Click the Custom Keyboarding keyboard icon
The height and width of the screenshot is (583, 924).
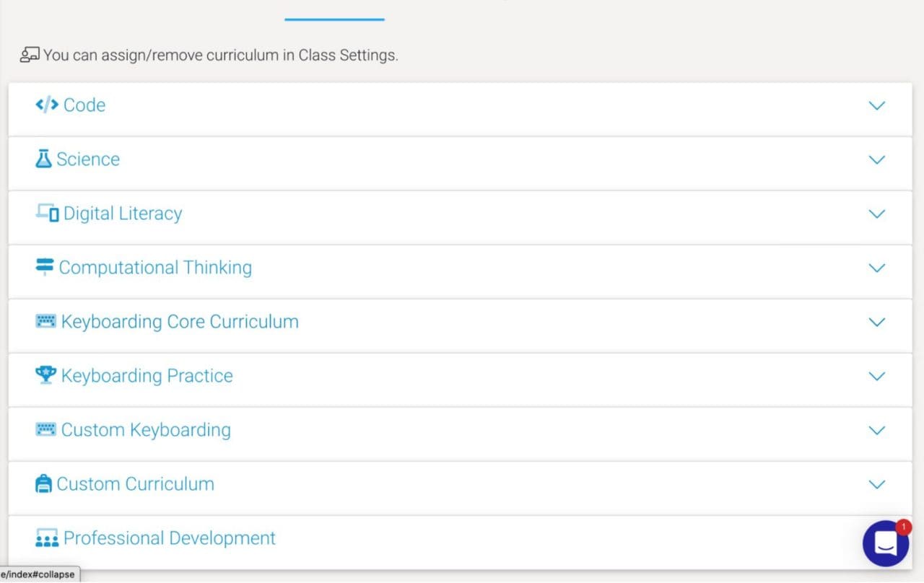point(45,429)
